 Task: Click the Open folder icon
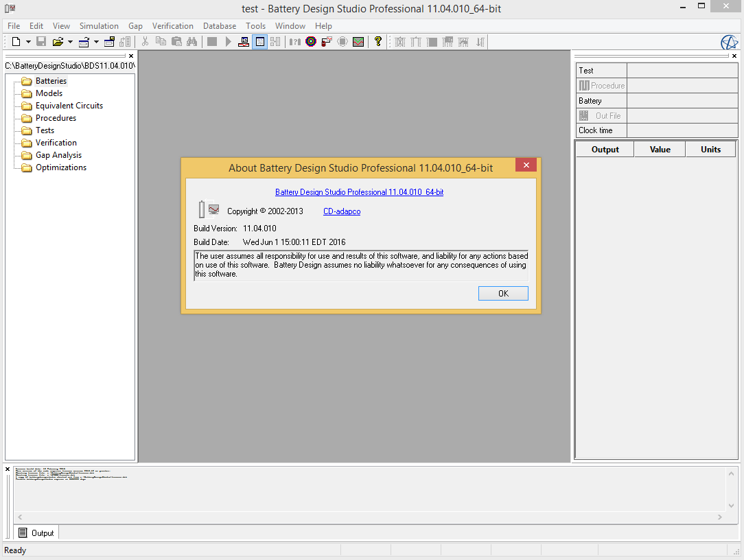[x=58, y=42]
